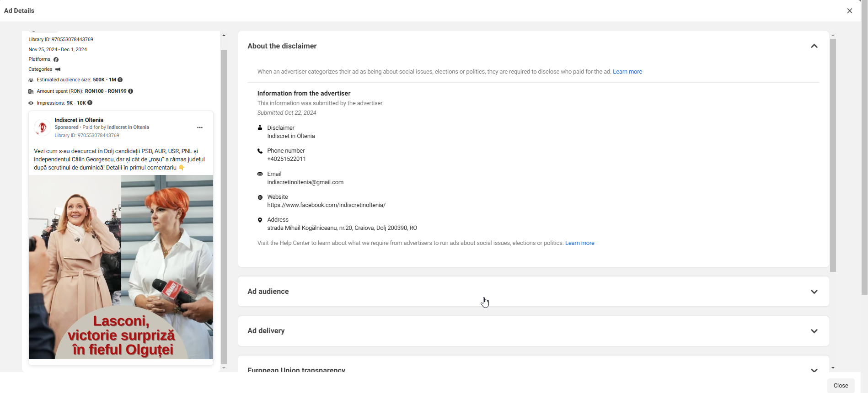
Task: Open the Indiscret in Oltenia page name link
Action: pos(79,120)
